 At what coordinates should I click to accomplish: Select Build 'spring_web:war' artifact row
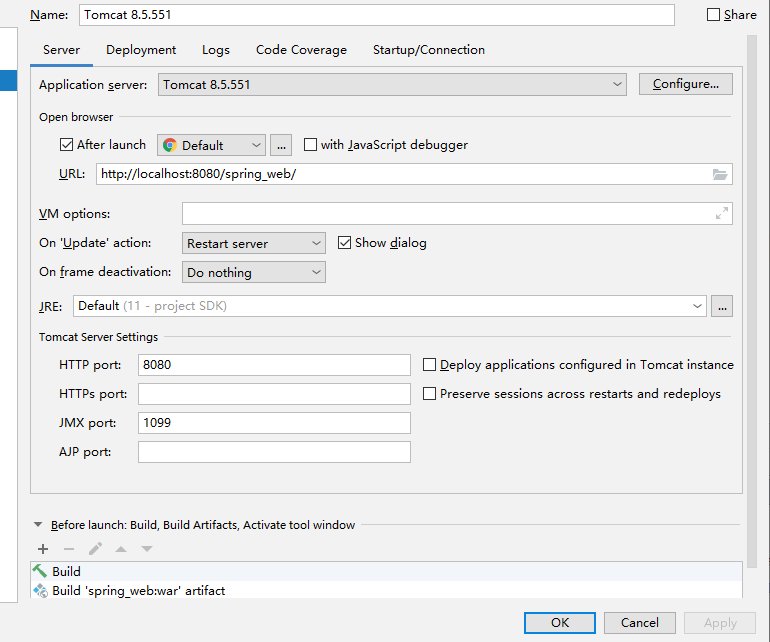386,590
